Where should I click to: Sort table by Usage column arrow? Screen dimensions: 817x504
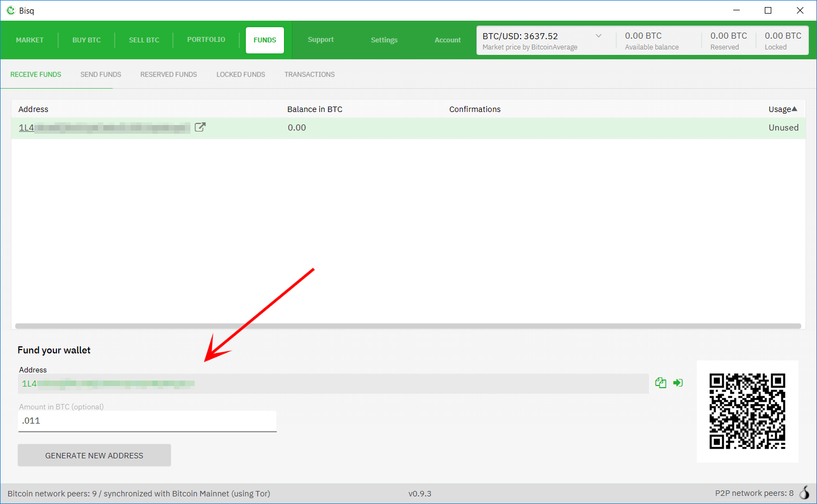(794, 109)
